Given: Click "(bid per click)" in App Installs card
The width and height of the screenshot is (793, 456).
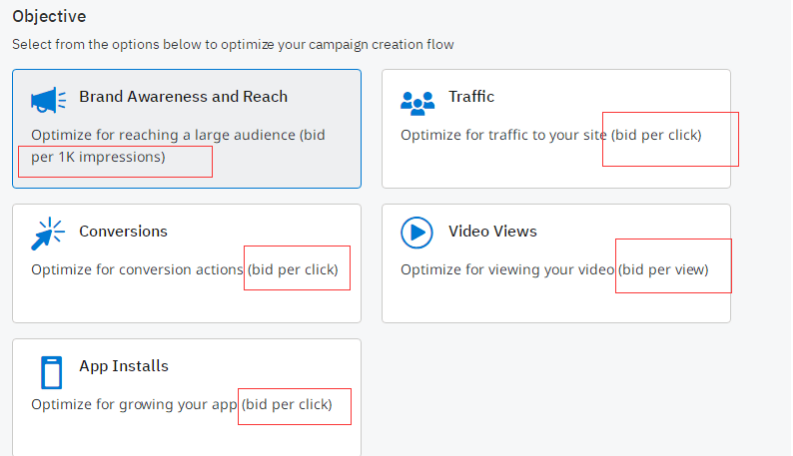Looking at the screenshot, I should click(x=287, y=405).
